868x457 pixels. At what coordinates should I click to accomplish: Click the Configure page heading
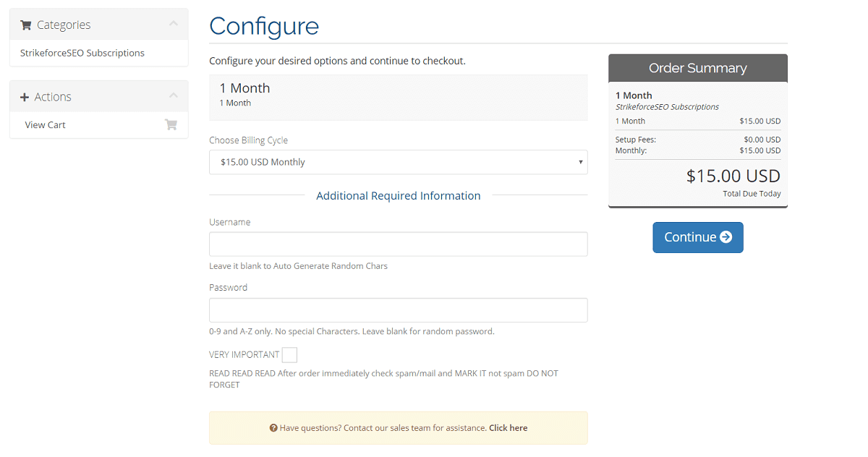pos(264,27)
